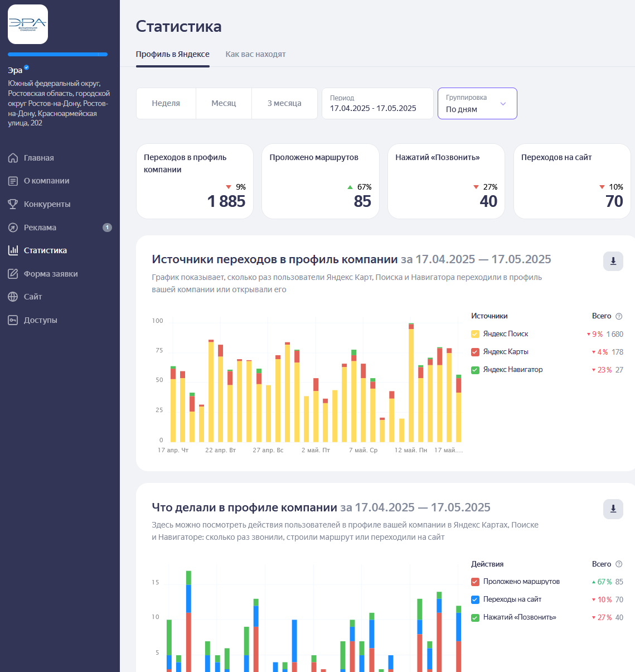This screenshot has width=635, height=672.
Task: Click the Сайт globe icon
Action: [13, 297]
